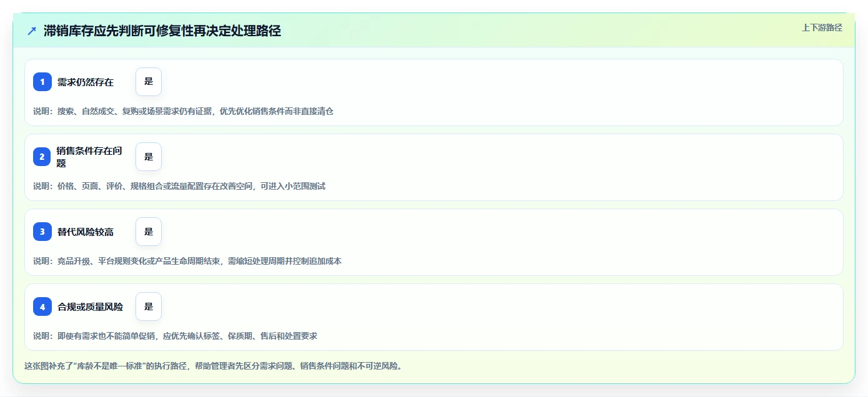Click the 上下游路径 label in the header
This screenshot has width=868, height=397.
[x=822, y=27]
